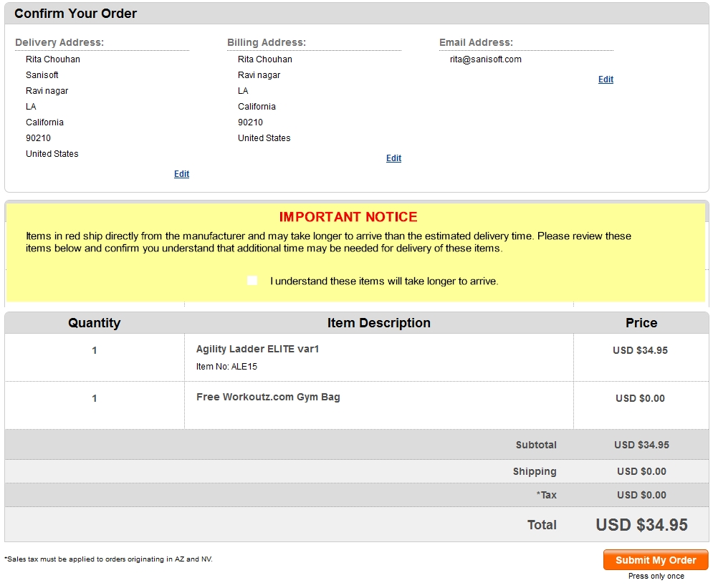This screenshot has width=713, height=588.
Task: Select the Free Workoutz.com Gym Bag item
Action: (268, 397)
